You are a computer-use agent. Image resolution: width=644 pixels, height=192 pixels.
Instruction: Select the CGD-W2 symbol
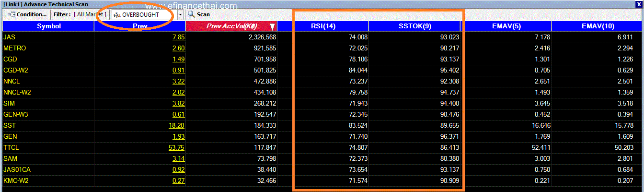click(x=16, y=70)
